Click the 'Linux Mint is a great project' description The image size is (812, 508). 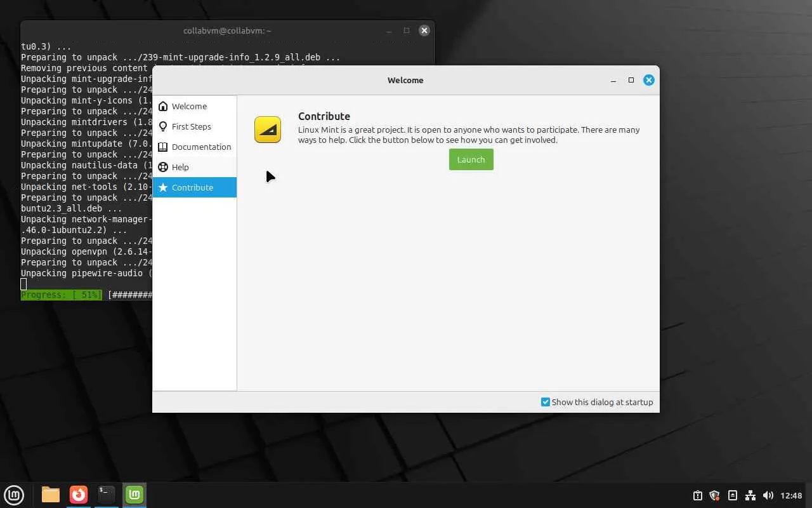click(x=469, y=135)
